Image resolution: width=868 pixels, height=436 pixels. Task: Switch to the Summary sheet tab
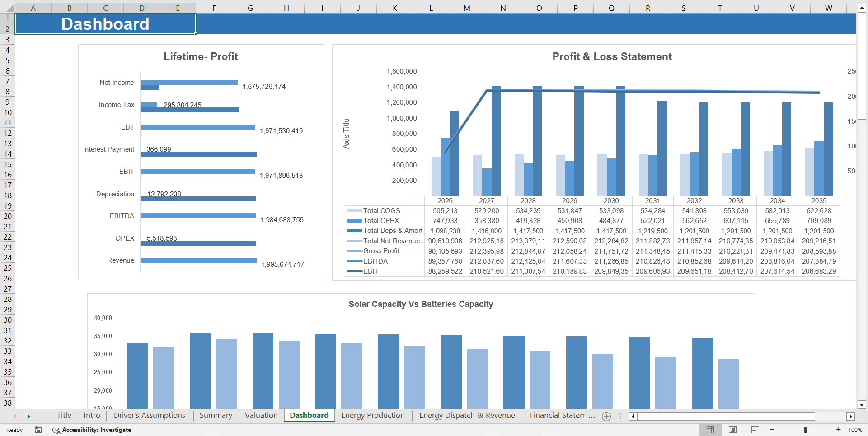[216, 415]
